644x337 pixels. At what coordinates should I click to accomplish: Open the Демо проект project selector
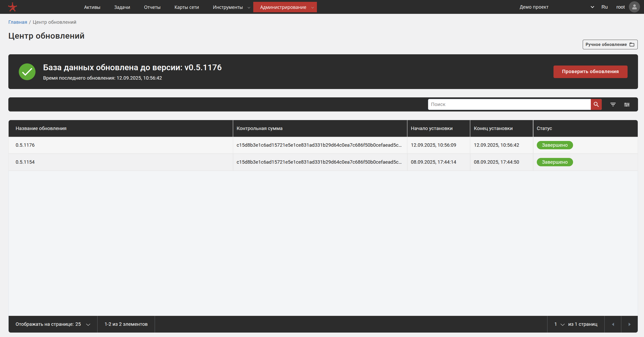tap(556, 7)
